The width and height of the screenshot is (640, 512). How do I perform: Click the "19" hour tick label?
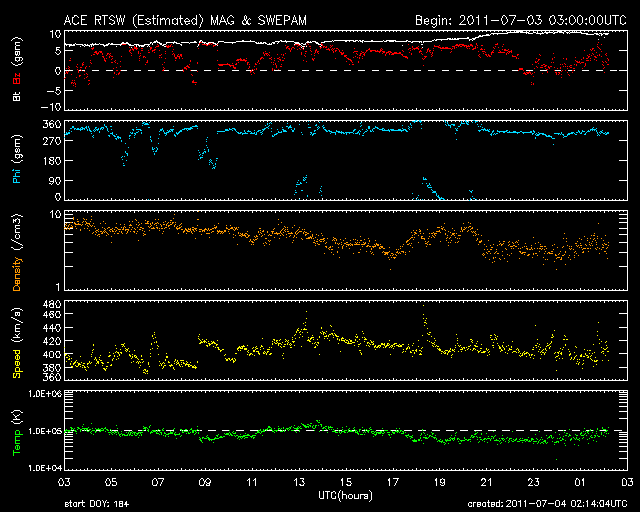(x=440, y=482)
